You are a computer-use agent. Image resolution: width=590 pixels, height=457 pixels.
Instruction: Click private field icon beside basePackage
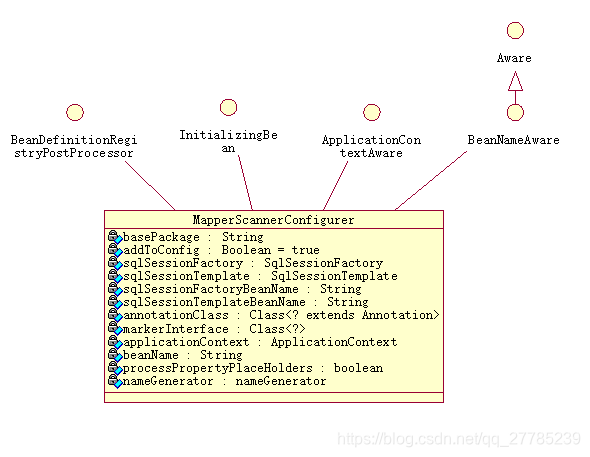coord(115,237)
